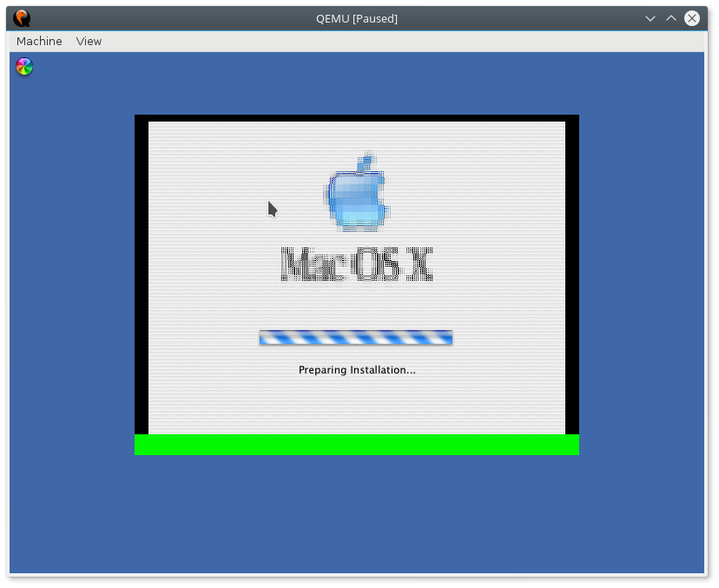This screenshot has width=719, height=588.
Task: Click the 'Preparing Installation...' text
Action: tap(357, 370)
